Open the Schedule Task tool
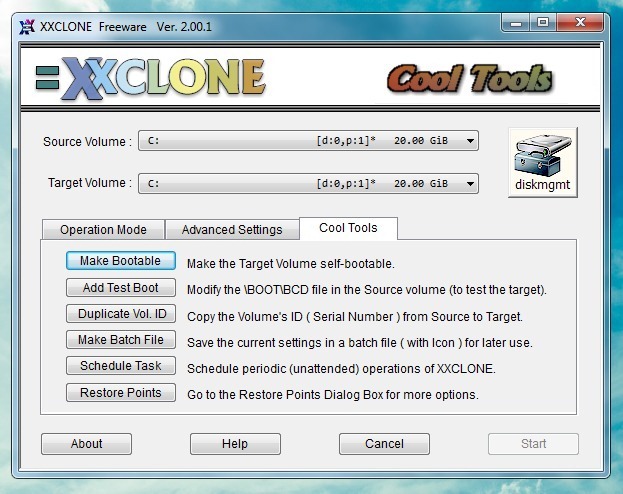Viewport: 623px width, 494px height. tap(120, 366)
